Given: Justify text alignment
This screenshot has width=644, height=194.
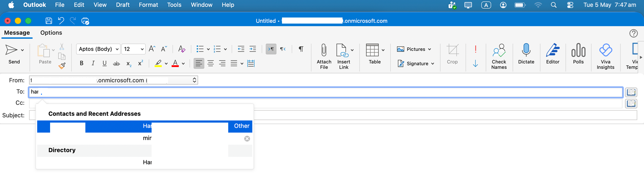Looking at the screenshot, I should tap(234, 63).
